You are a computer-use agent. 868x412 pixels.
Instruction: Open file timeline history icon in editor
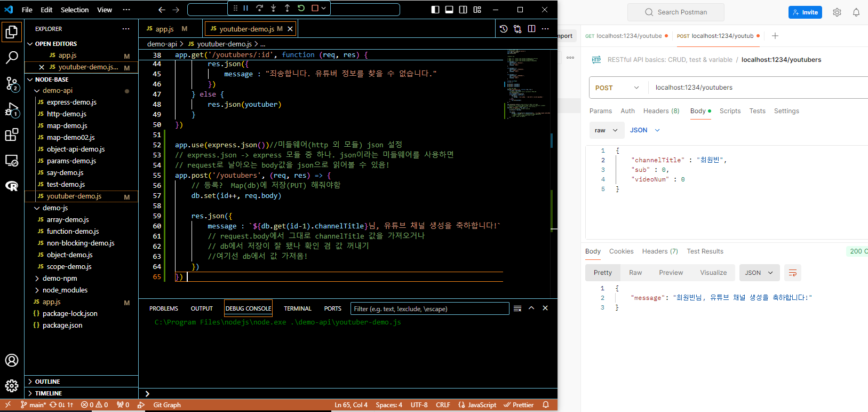click(x=504, y=29)
